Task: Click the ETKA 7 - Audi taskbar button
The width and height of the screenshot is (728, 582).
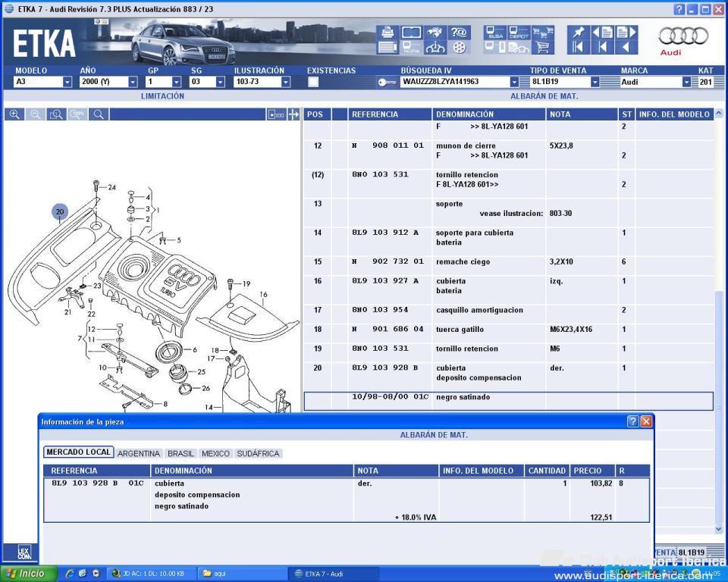Action: coord(334,574)
